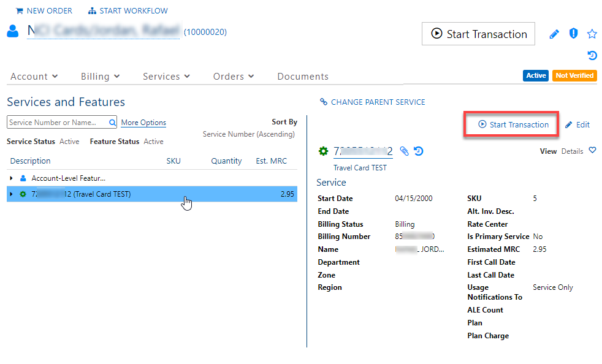Click the blue shield alert icon
Screen dimensions: 602x364
(x=573, y=34)
